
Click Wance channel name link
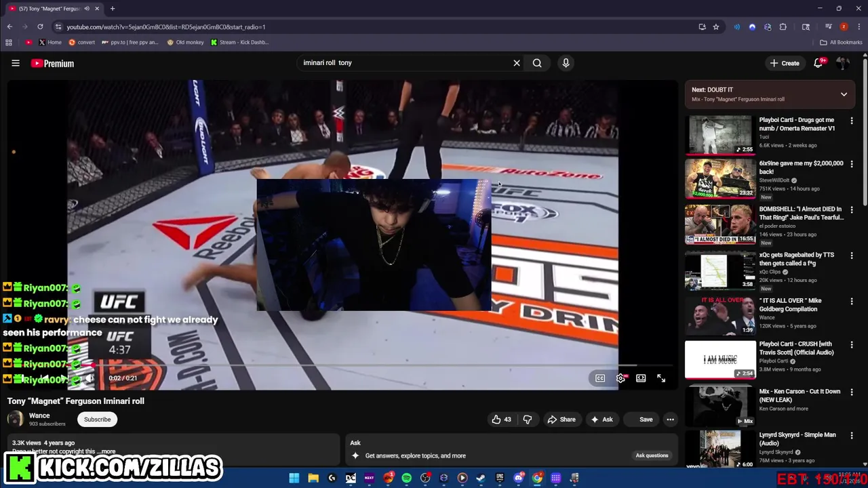click(39, 415)
